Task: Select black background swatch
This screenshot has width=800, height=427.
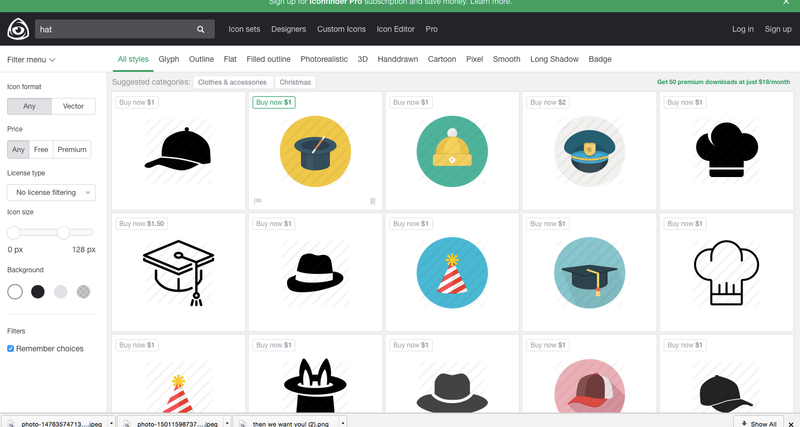Action: [38, 292]
